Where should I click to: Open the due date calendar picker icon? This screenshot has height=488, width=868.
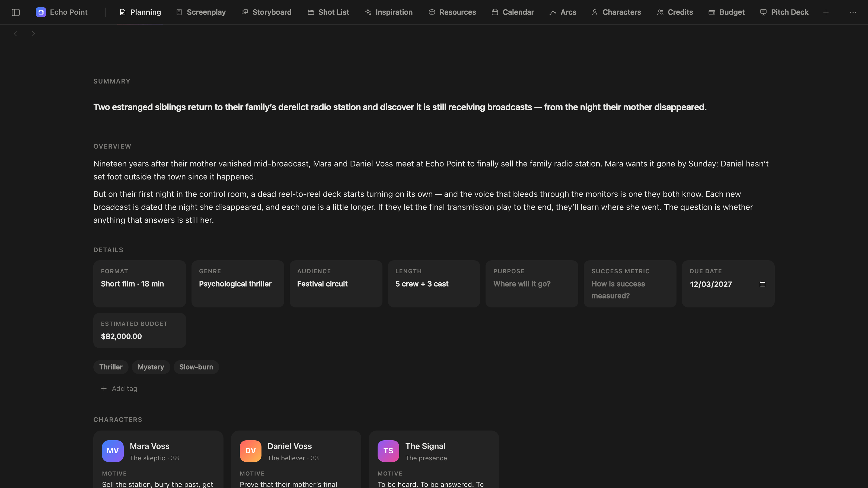(x=762, y=284)
